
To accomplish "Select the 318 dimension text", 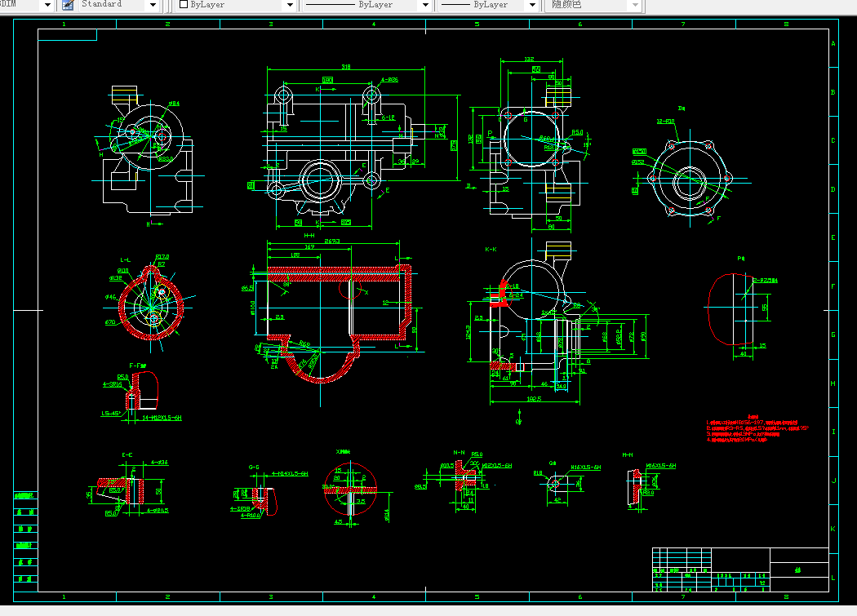I will (x=346, y=67).
